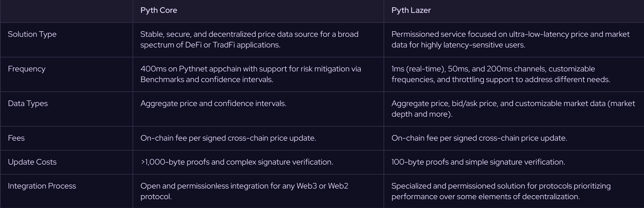Viewport: 644px width, 208px height.
Task: Click the Pyth Core on-chain fee cell
Action: pos(228,138)
